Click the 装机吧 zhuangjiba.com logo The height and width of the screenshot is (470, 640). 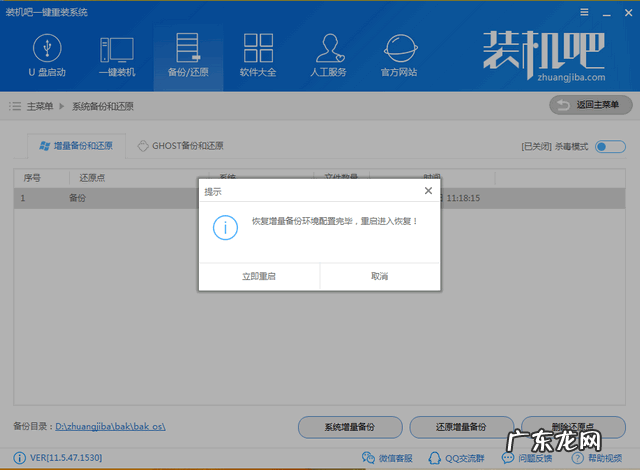[x=544, y=55]
